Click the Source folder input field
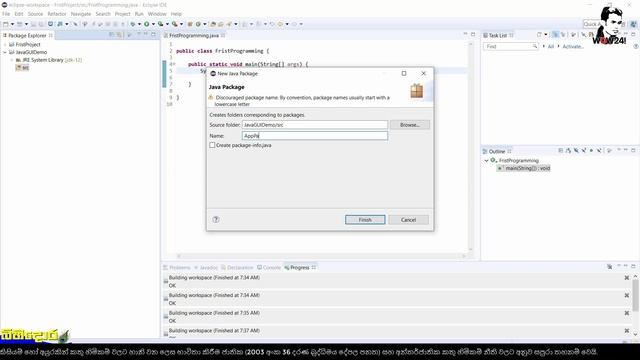Image resolution: width=640 pixels, height=360 pixels. pos(315,125)
